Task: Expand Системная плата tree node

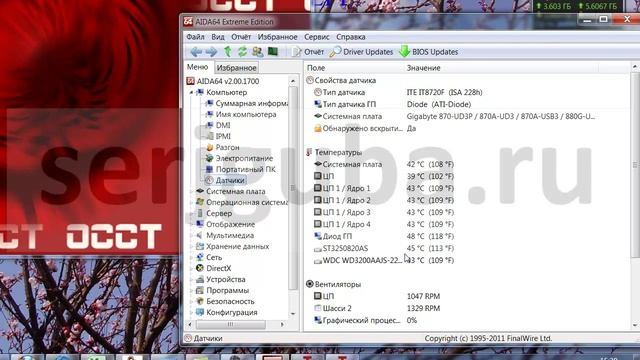Action: (x=191, y=191)
